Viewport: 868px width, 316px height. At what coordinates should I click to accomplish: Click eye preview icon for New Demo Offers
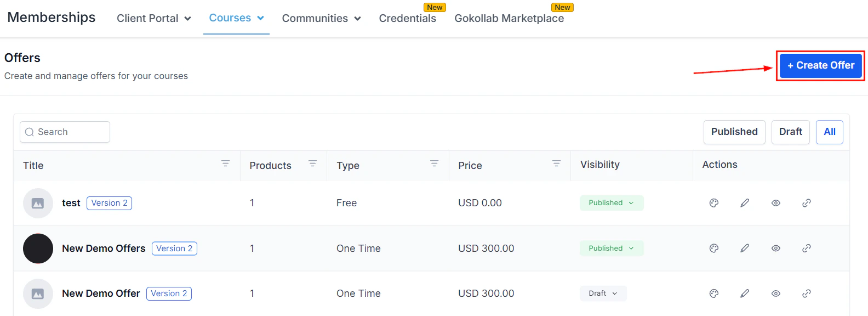click(776, 249)
